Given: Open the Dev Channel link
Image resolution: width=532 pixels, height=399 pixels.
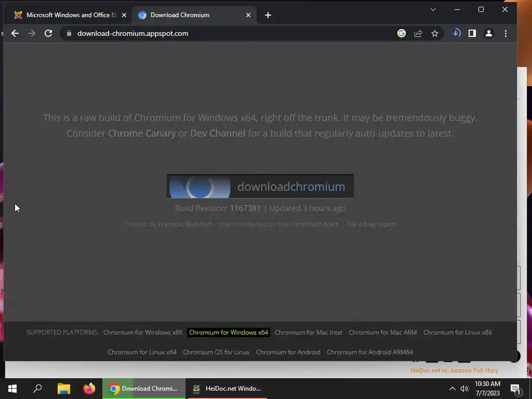Looking at the screenshot, I should click(x=218, y=133).
